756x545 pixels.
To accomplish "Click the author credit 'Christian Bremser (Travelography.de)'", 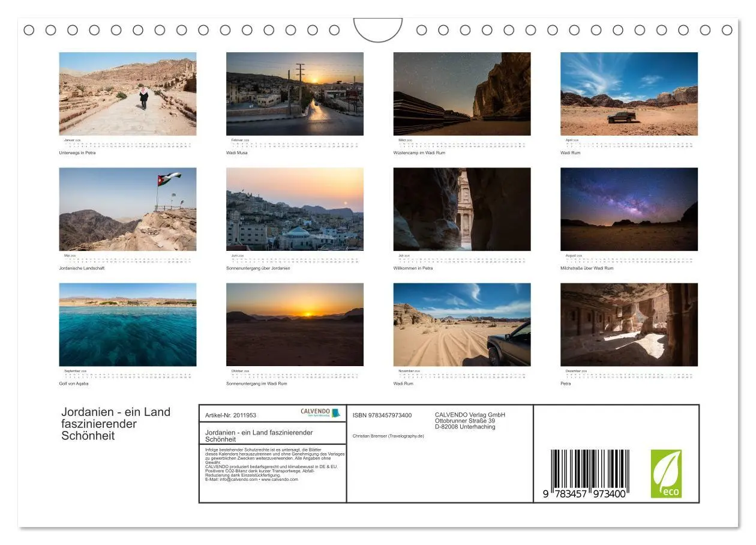I will point(388,436).
